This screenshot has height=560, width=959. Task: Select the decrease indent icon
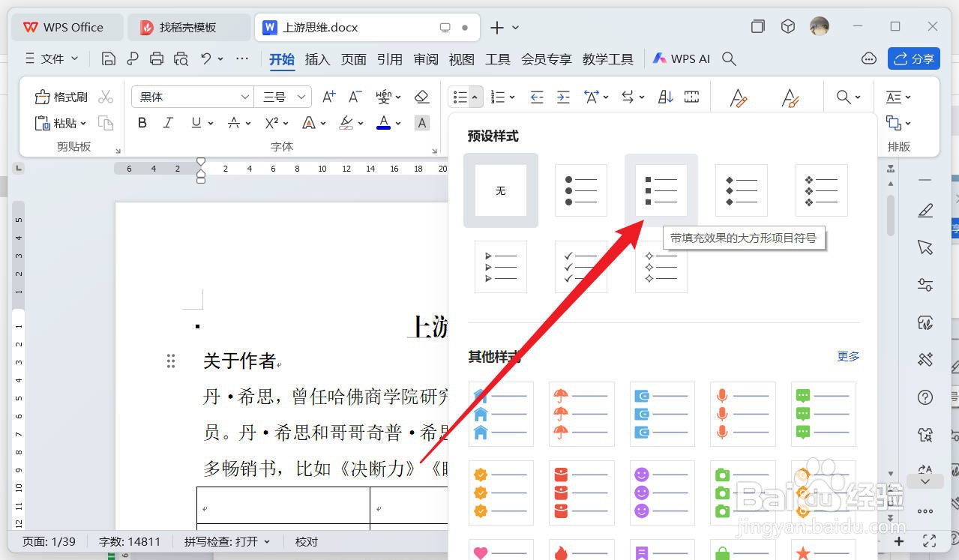click(536, 96)
